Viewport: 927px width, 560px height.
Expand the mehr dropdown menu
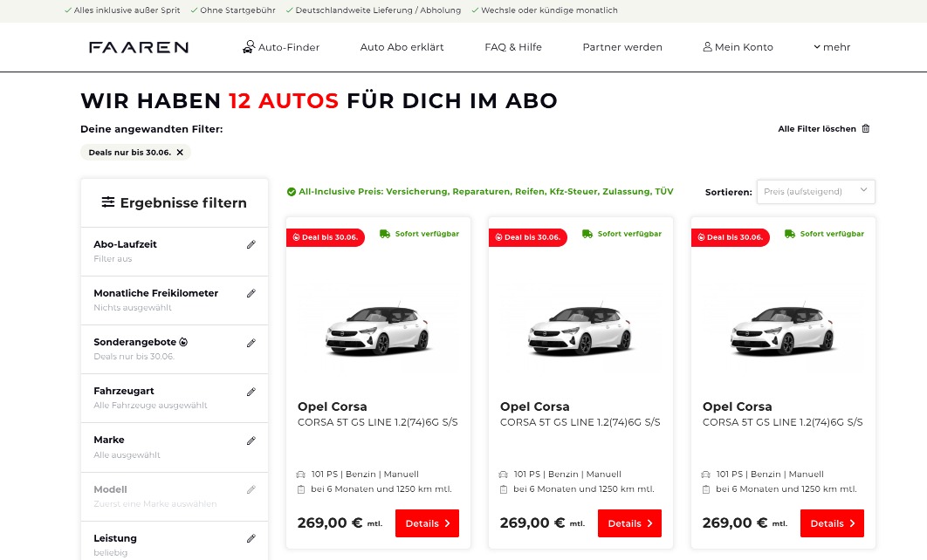pyautogui.click(x=832, y=47)
